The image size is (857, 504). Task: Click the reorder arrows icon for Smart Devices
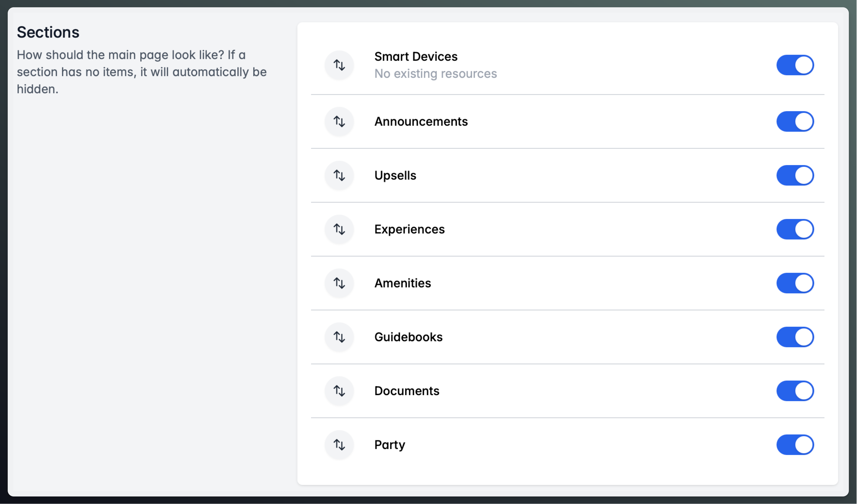pyautogui.click(x=339, y=65)
